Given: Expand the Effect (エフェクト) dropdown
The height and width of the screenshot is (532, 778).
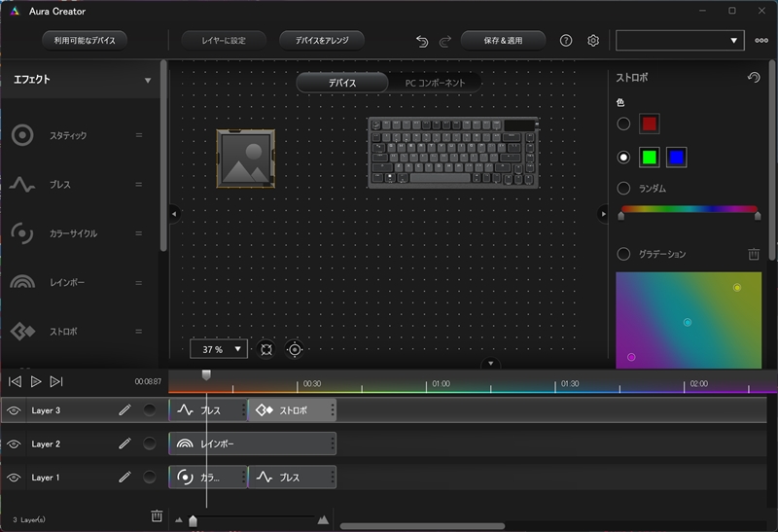Looking at the screenshot, I should 148,81.
